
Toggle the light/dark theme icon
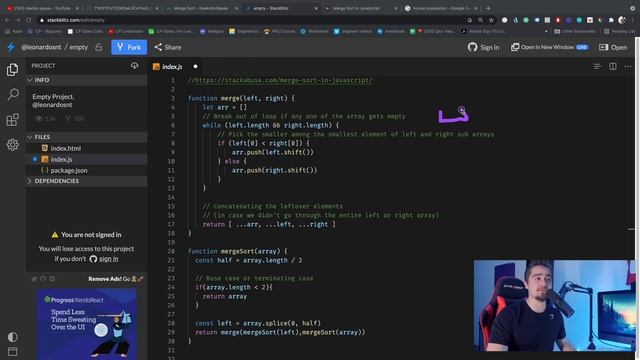tap(13, 337)
